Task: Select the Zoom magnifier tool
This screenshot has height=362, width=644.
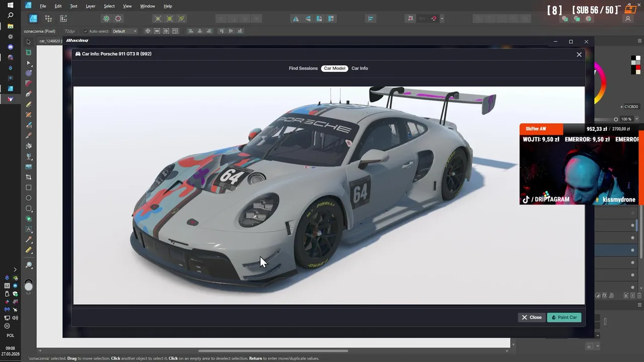Action: [x=29, y=265]
